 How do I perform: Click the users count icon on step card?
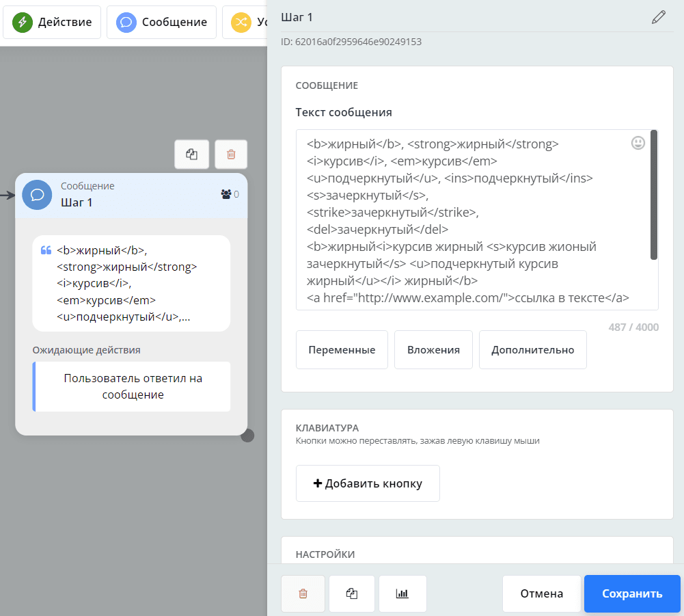226,194
